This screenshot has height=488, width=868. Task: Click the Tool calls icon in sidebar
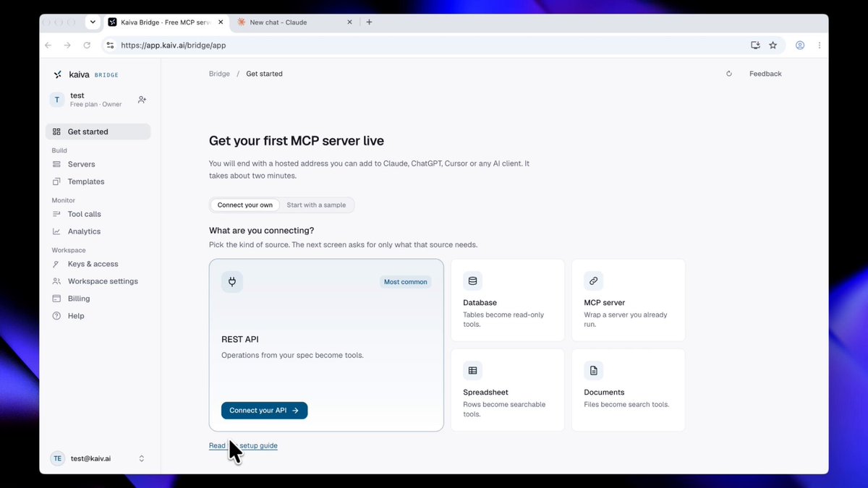[56, 214]
